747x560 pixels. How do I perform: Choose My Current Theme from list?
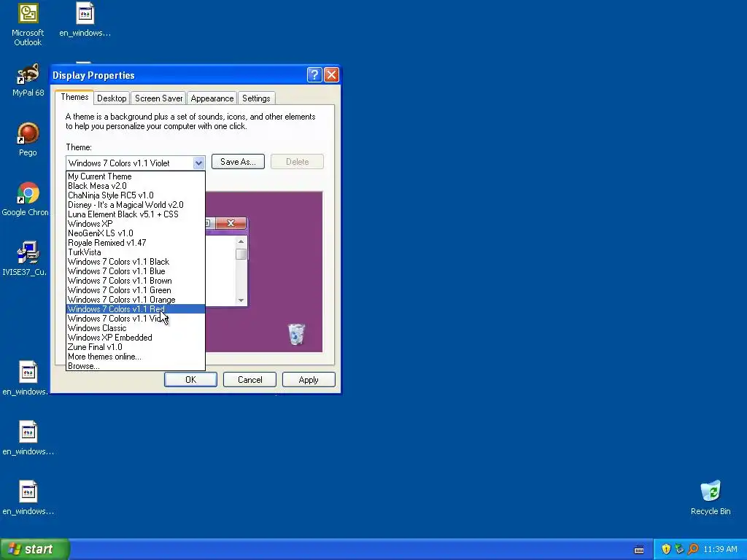[x=135, y=176]
